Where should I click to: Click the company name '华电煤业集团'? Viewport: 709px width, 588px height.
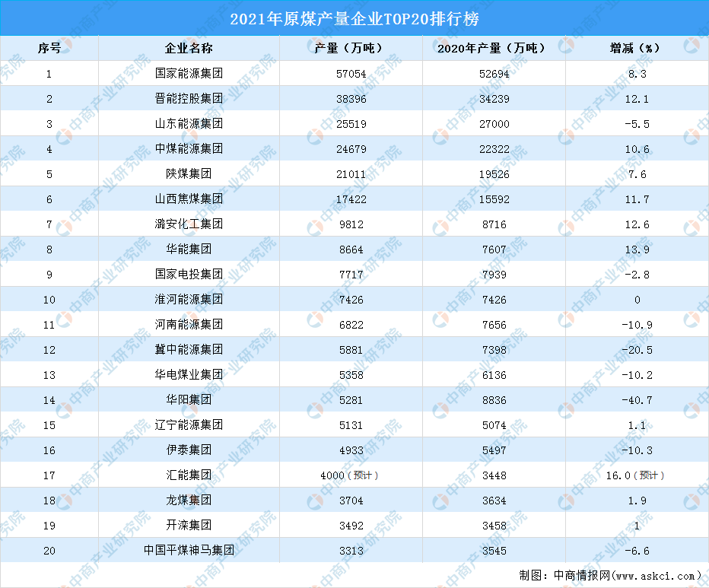[189, 374]
